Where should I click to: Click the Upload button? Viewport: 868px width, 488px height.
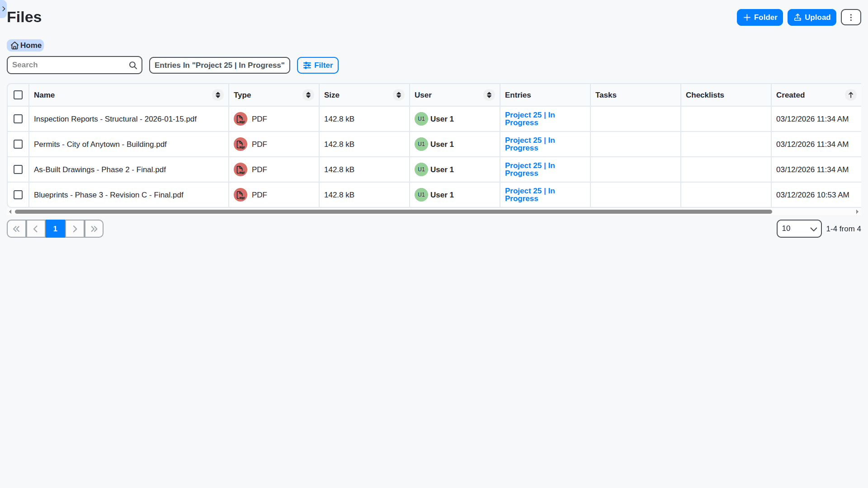point(811,18)
